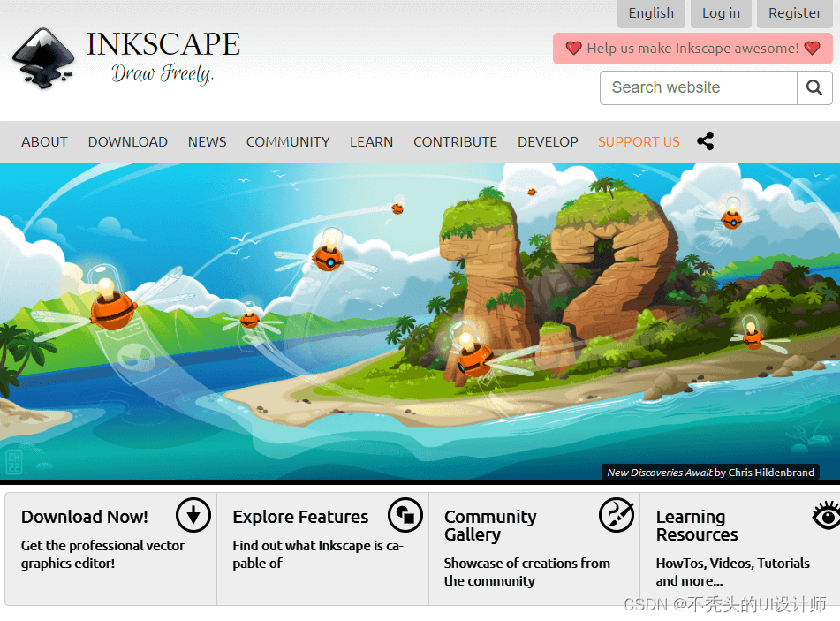
Task: Click the Community Gallery heading
Action: tap(490, 525)
